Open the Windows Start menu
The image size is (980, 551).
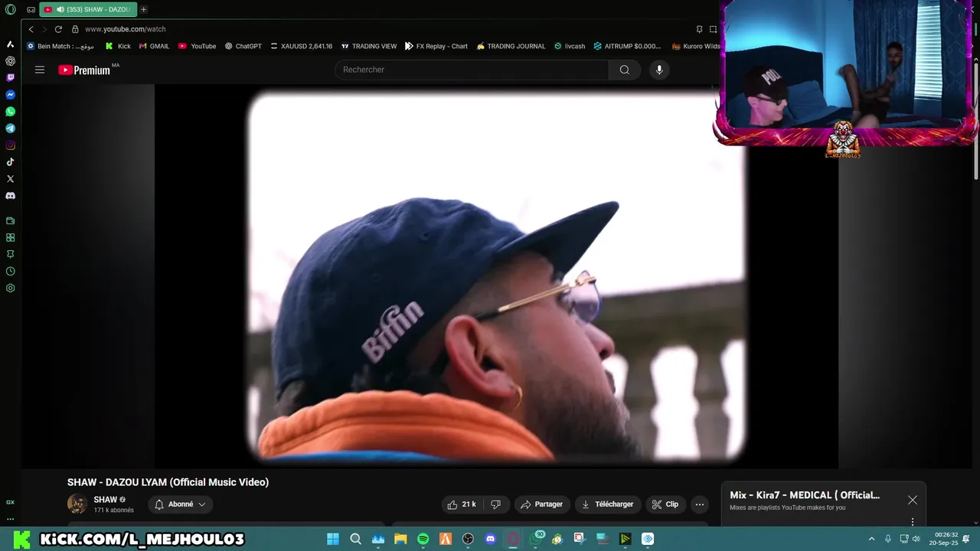[x=333, y=539]
